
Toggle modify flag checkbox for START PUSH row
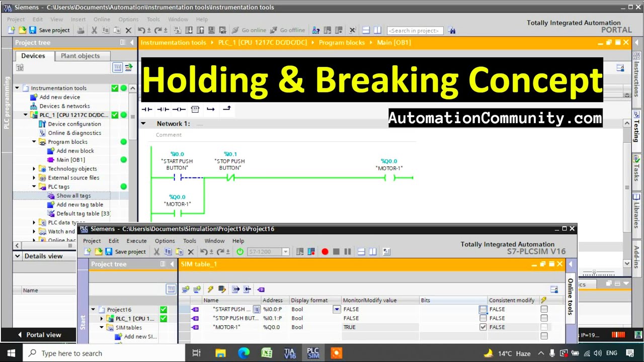click(x=544, y=309)
